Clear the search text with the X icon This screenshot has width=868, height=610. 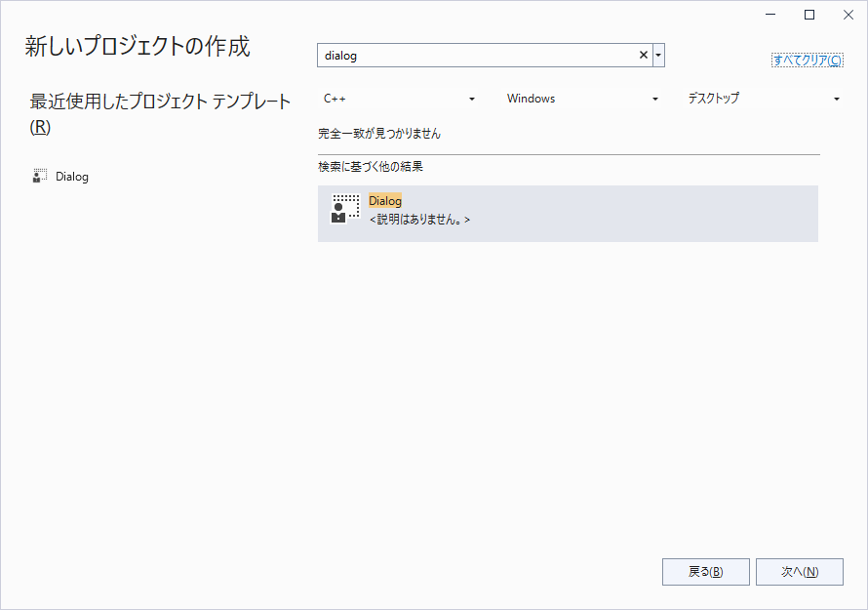pos(643,56)
